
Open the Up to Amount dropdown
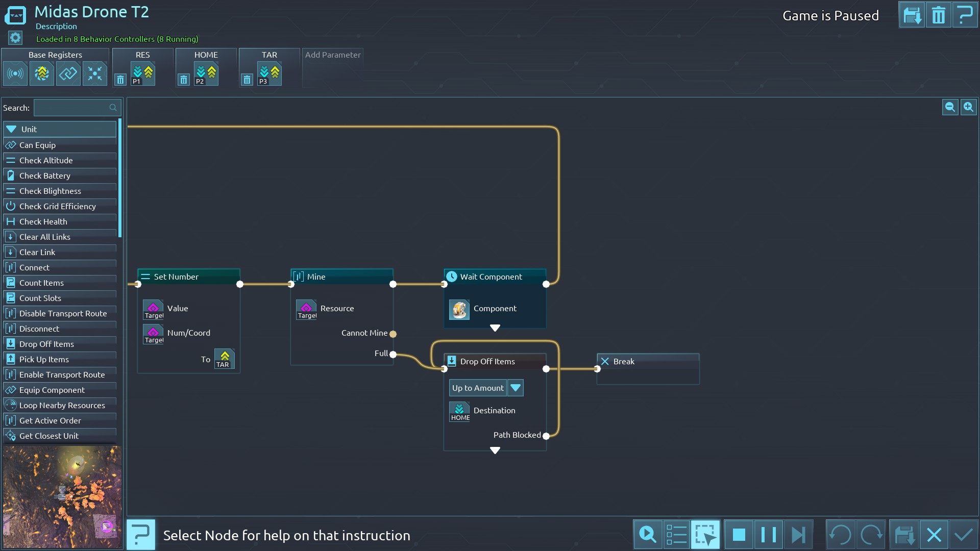[x=516, y=388]
